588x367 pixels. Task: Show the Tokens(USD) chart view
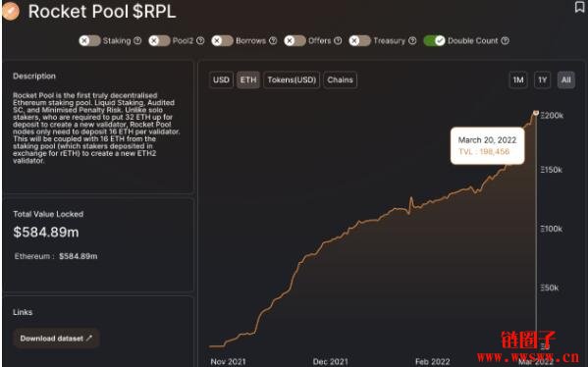point(292,79)
